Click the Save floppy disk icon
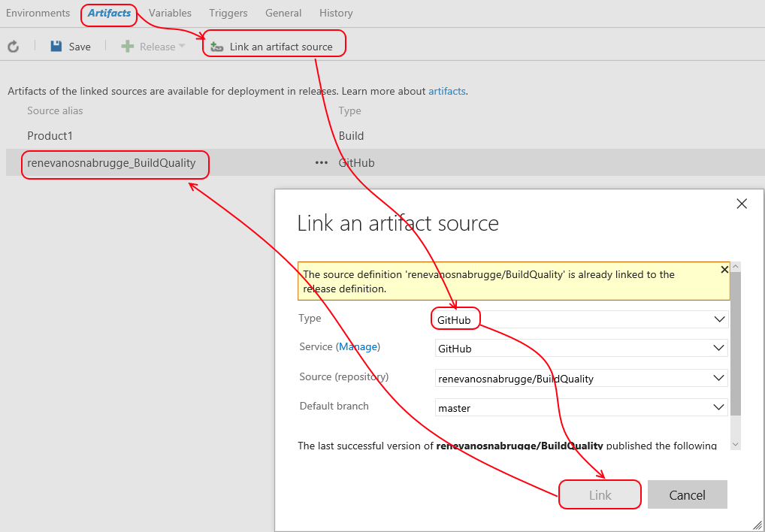The width and height of the screenshot is (765, 532). click(56, 47)
